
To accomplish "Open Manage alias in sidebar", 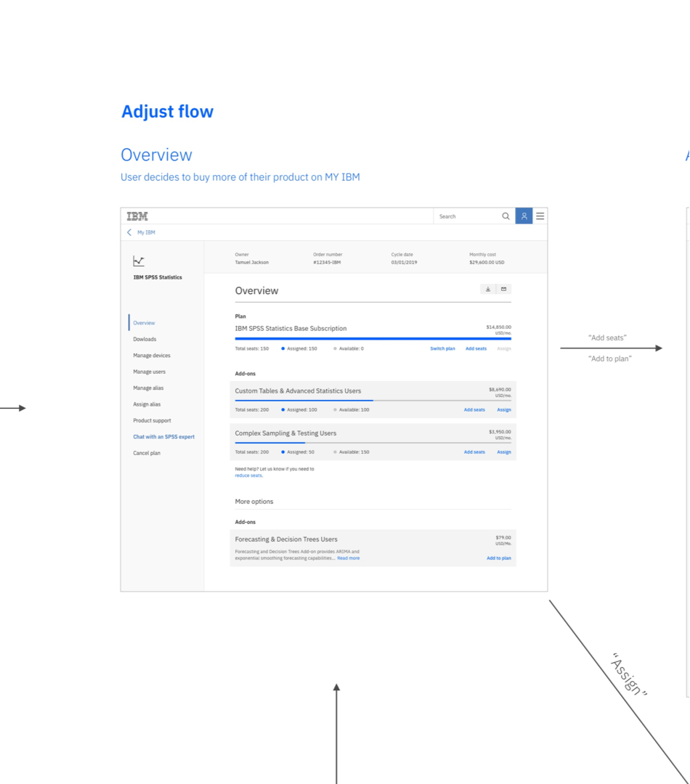I will 148,388.
